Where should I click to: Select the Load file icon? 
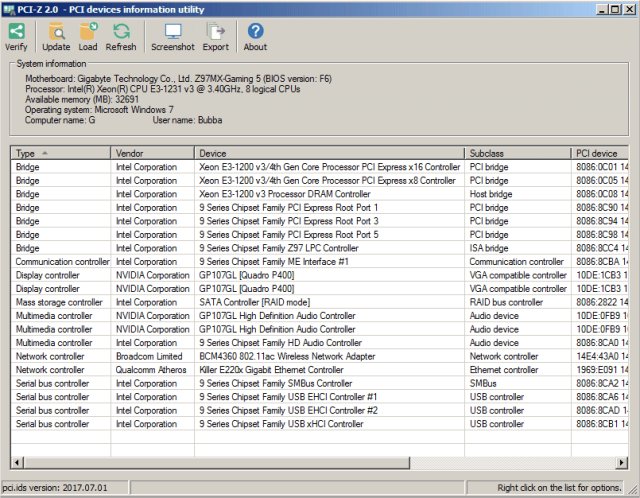tap(88, 31)
